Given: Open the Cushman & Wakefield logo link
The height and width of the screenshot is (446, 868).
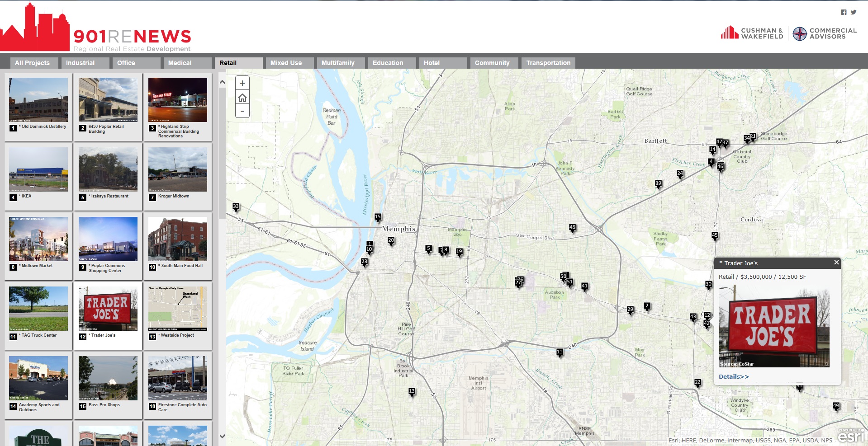Looking at the screenshot, I should [x=752, y=33].
